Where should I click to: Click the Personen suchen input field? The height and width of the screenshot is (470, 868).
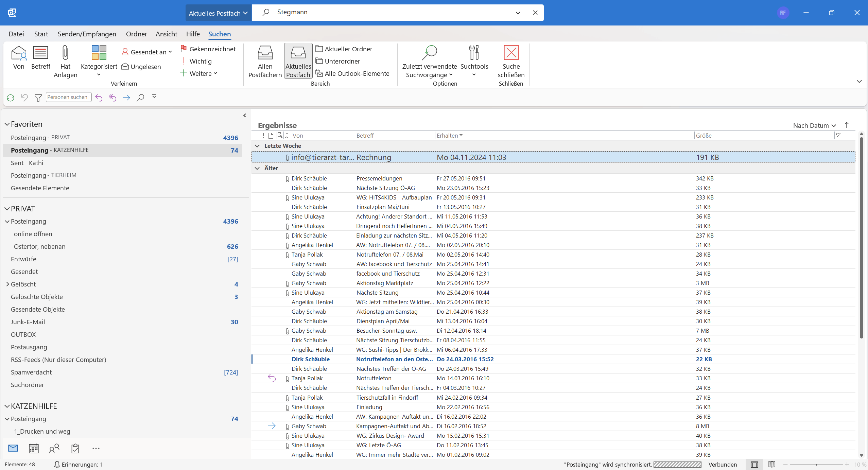point(68,97)
